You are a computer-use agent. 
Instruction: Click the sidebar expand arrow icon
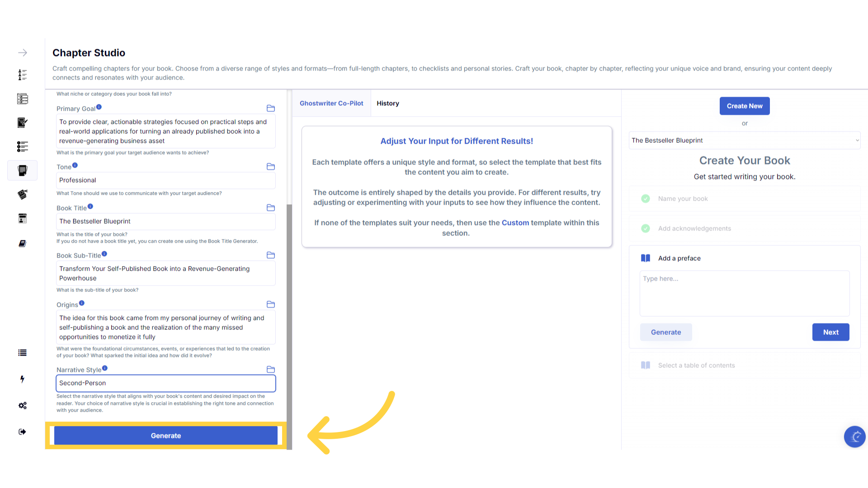coord(23,53)
